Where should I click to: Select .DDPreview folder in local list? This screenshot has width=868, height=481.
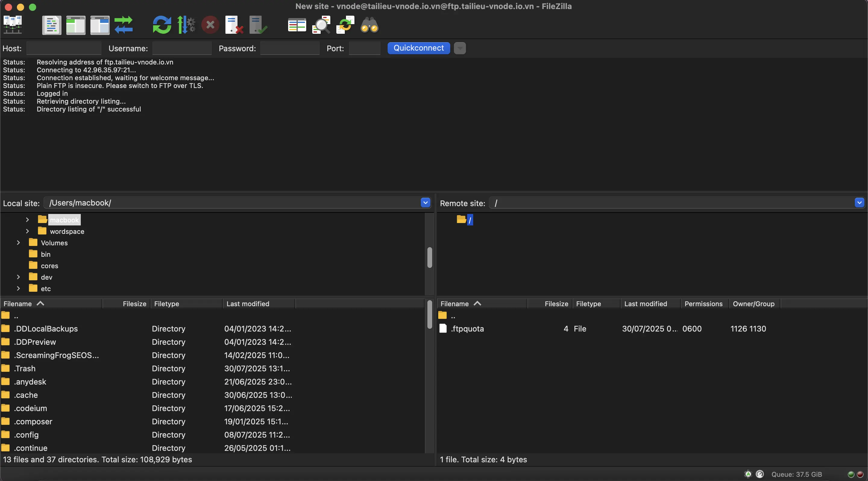212,342
